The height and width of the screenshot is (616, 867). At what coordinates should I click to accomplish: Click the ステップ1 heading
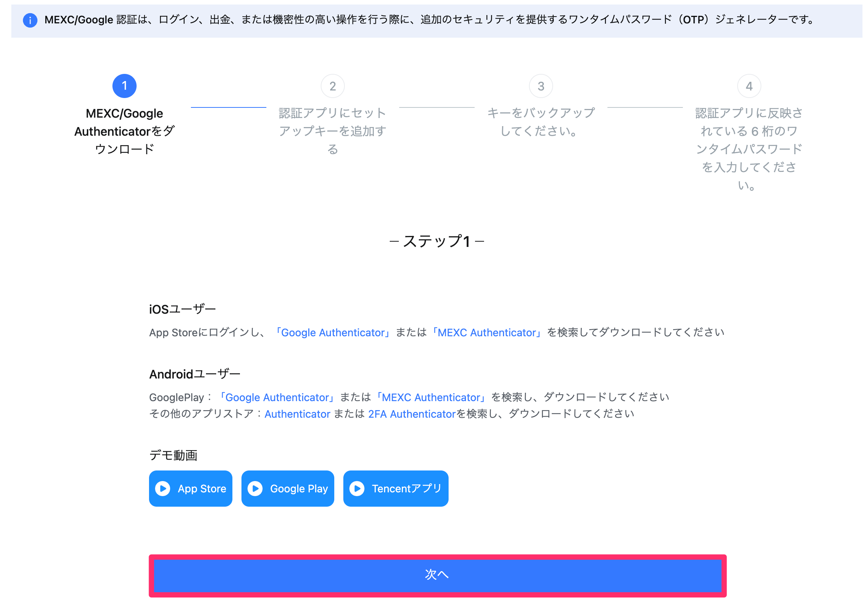pyautogui.click(x=437, y=241)
